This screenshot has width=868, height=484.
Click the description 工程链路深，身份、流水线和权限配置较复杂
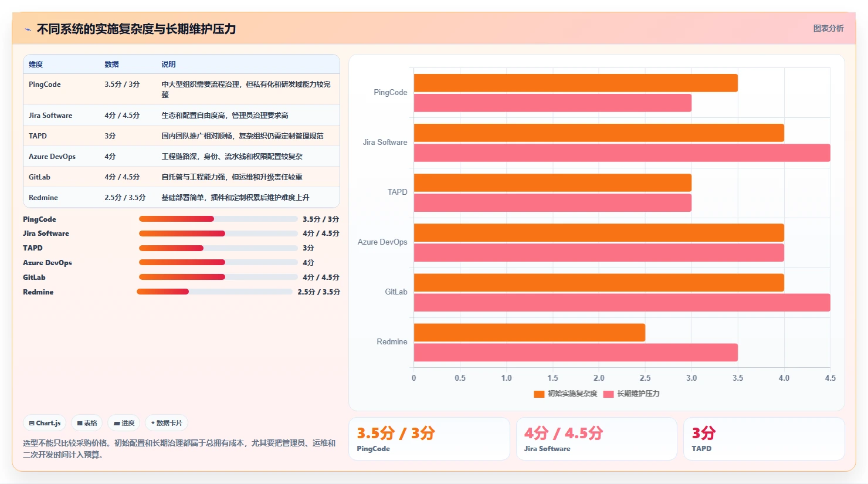point(232,157)
